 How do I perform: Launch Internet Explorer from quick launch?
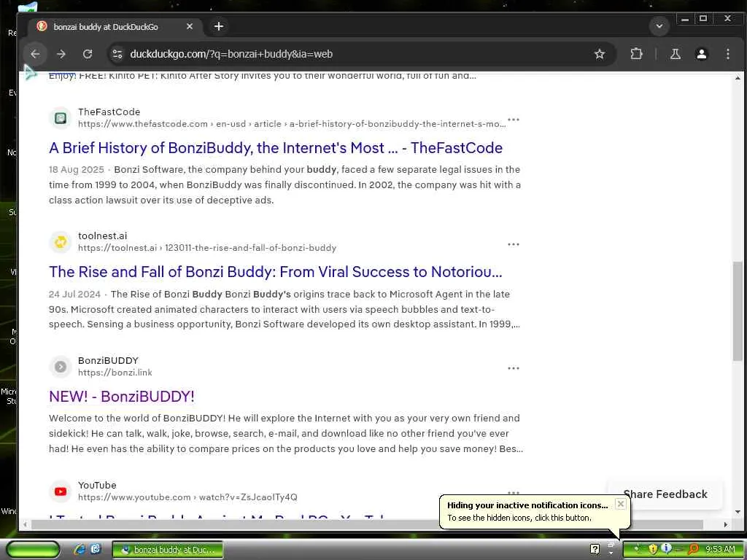pos(79,549)
